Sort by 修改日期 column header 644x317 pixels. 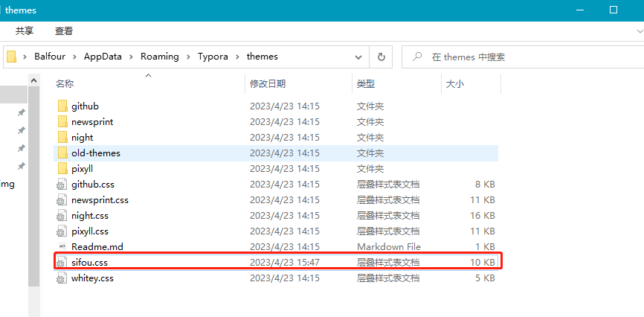[x=268, y=84]
